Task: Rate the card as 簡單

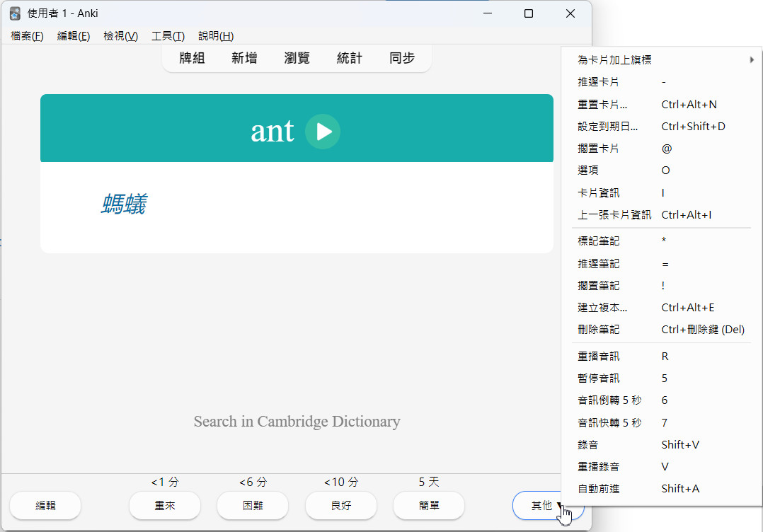Action: 428,505
